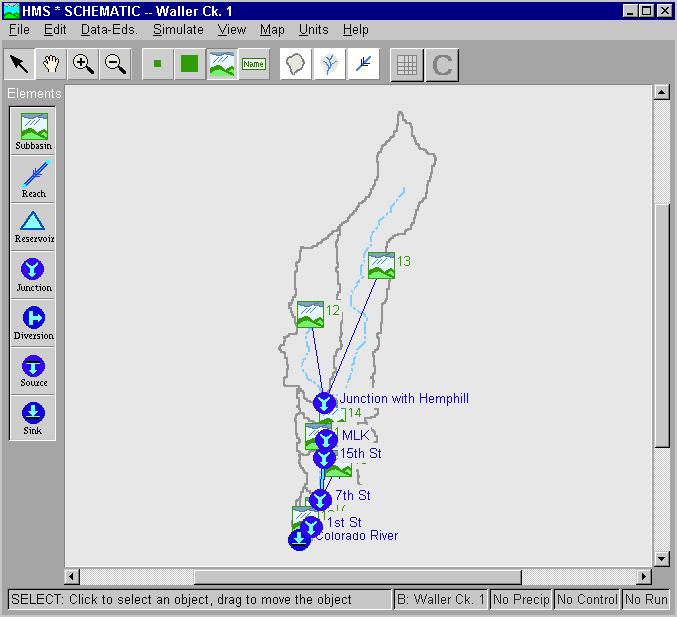The height and width of the screenshot is (617, 677).
Task: Toggle small square icon size
Action: (157, 64)
